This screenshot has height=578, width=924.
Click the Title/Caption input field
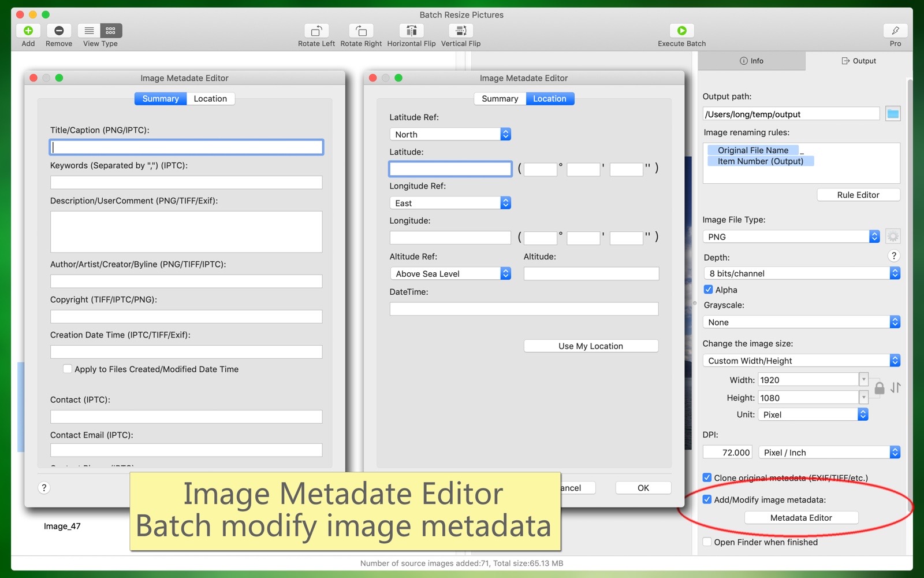186,147
